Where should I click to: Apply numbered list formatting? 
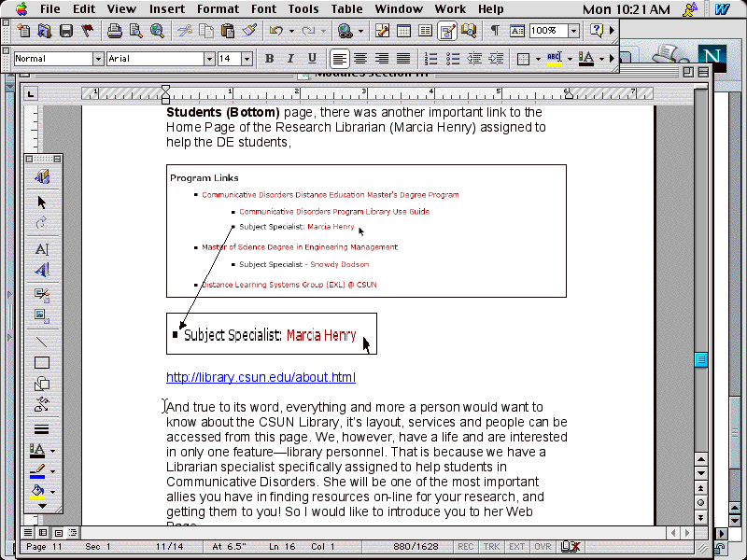pyautogui.click(x=430, y=59)
